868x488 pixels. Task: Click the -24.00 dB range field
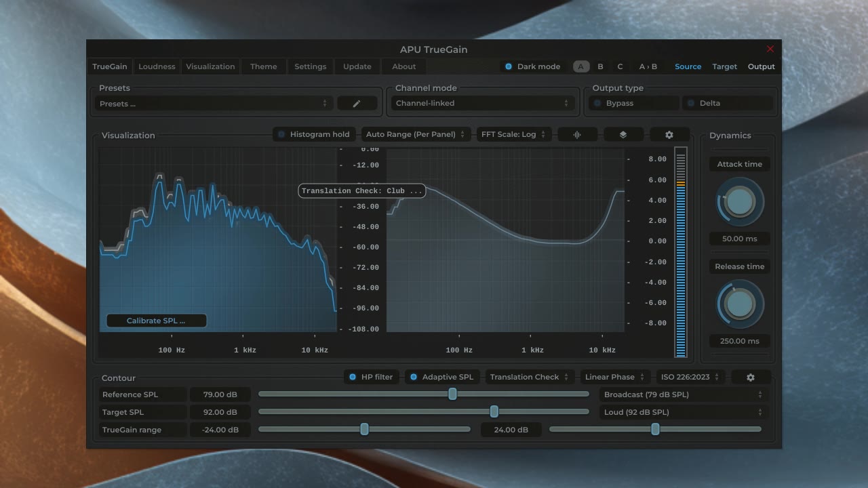pos(220,430)
